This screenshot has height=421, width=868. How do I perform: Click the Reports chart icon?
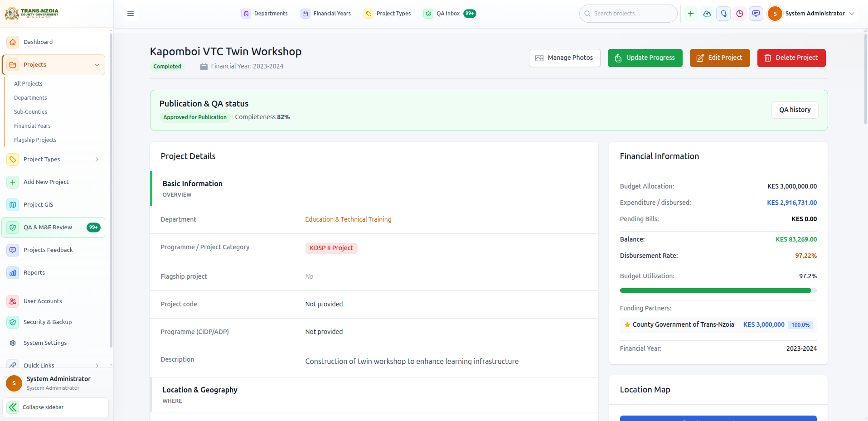[x=13, y=273]
